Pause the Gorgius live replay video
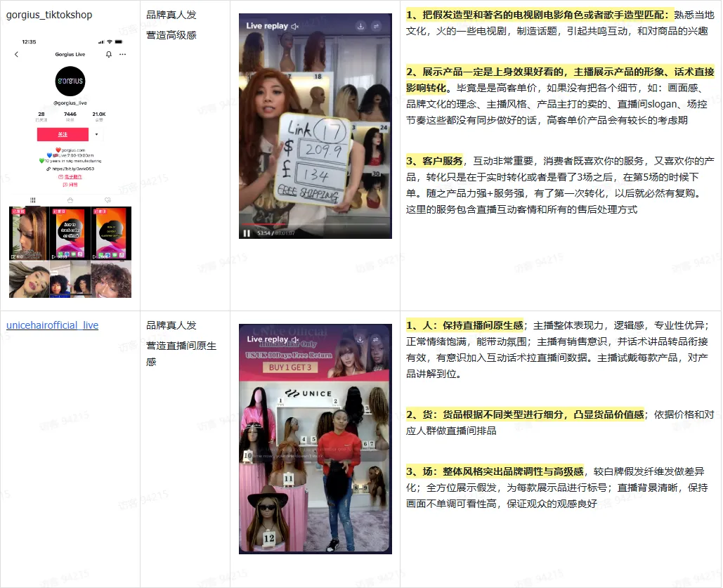 [x=247, y=233]
